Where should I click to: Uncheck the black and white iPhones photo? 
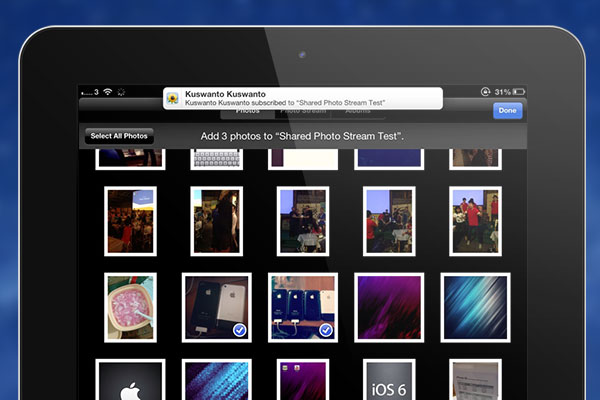217,308
